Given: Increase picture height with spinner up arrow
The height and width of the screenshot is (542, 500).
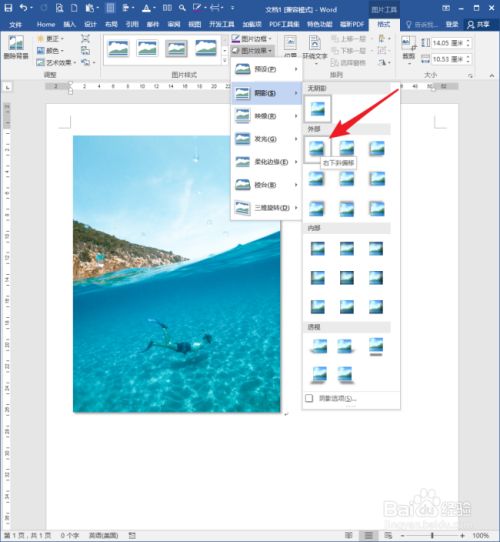Looking at the screenshot, I should pos(468,40).
